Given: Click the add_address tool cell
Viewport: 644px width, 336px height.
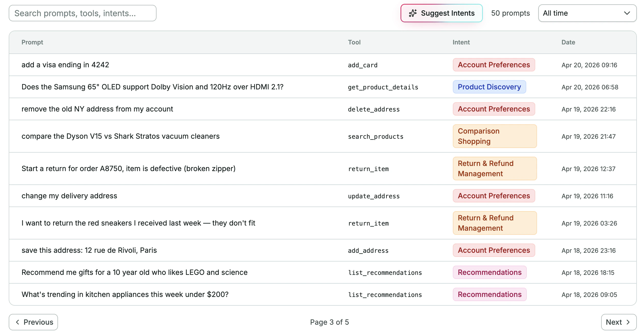Looking at the screenshot, I should point(368,251).
